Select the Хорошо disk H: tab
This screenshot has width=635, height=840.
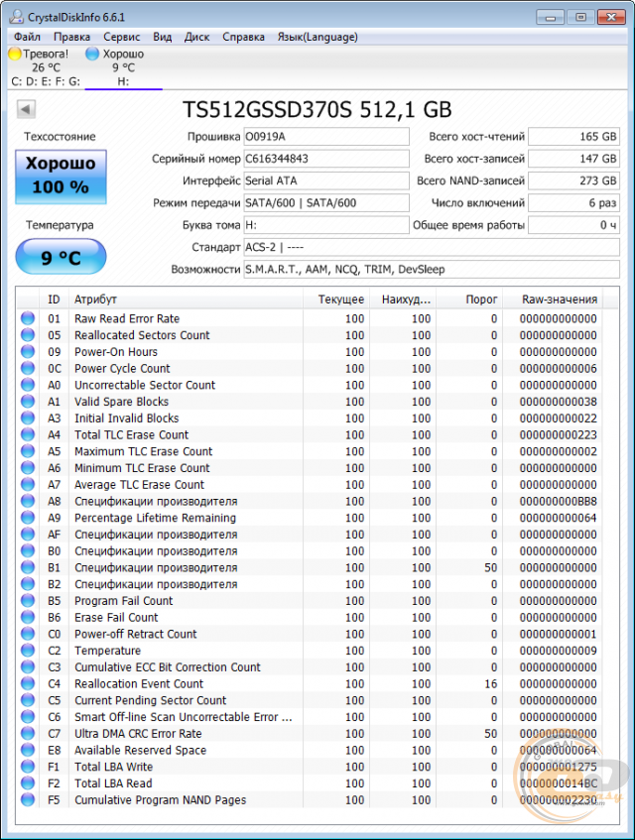tap(123, 67)
